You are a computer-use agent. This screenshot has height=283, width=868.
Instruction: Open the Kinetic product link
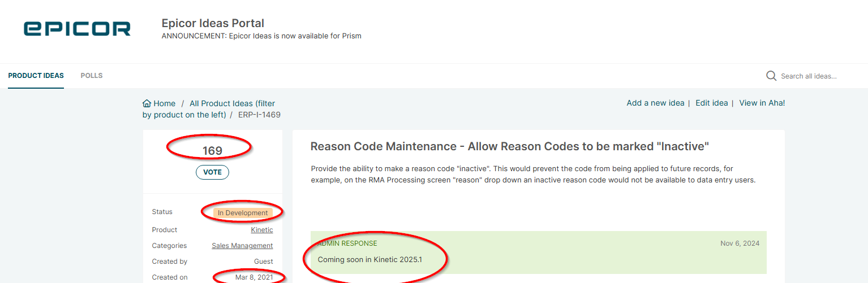click(262, 230)
